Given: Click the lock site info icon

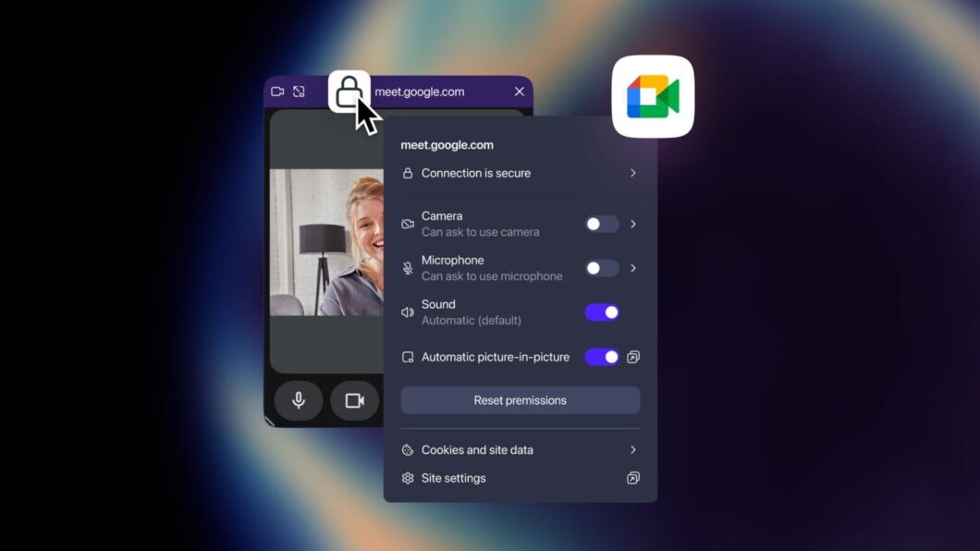Looking at the screenshot, I should [349, 92].
